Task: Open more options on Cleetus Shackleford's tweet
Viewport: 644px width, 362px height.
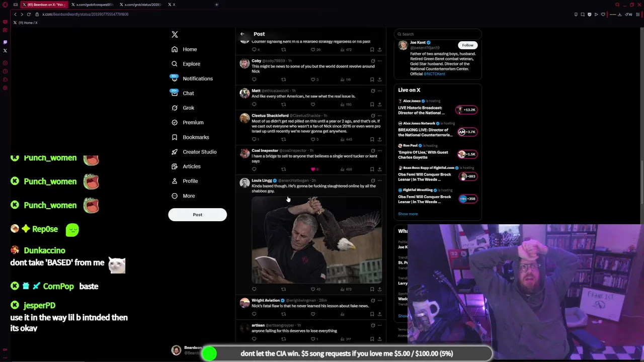Action: (x=379, y=116)
